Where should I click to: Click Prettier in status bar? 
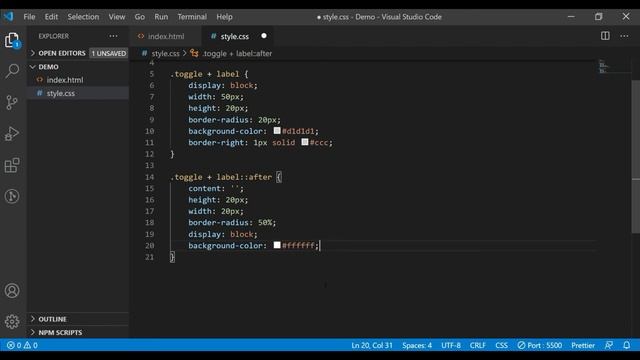(x=582, y=345)
